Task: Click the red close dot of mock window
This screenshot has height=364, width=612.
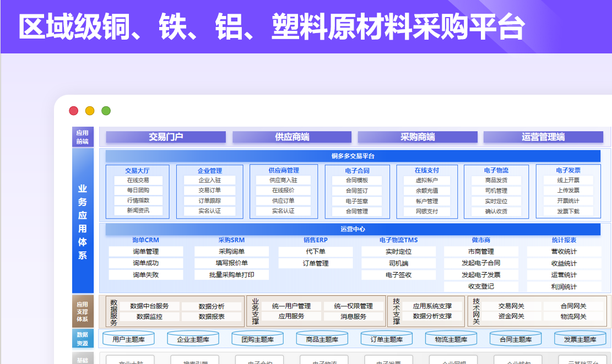Action: click(x=73, y=111)
